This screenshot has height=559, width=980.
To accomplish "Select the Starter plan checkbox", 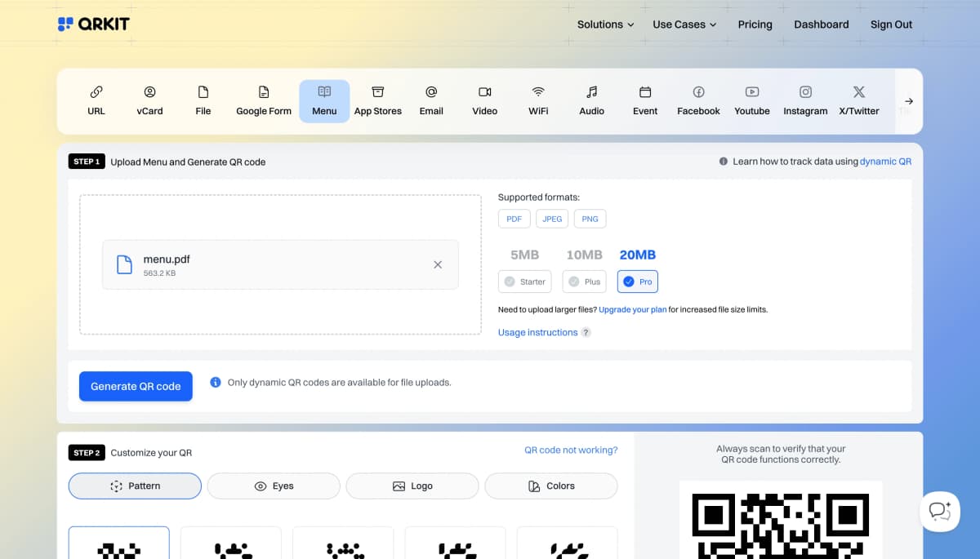I will tap(510, 282).
